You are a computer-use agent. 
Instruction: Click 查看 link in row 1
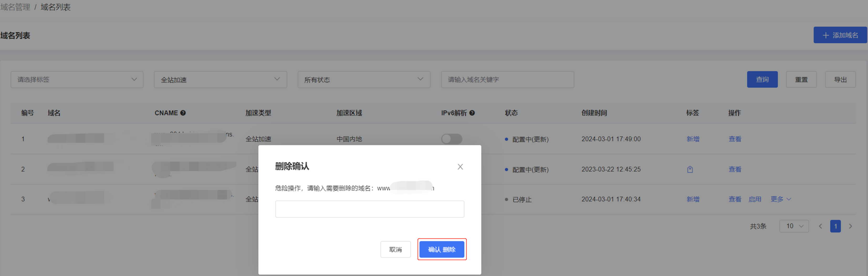coord(735,139)
